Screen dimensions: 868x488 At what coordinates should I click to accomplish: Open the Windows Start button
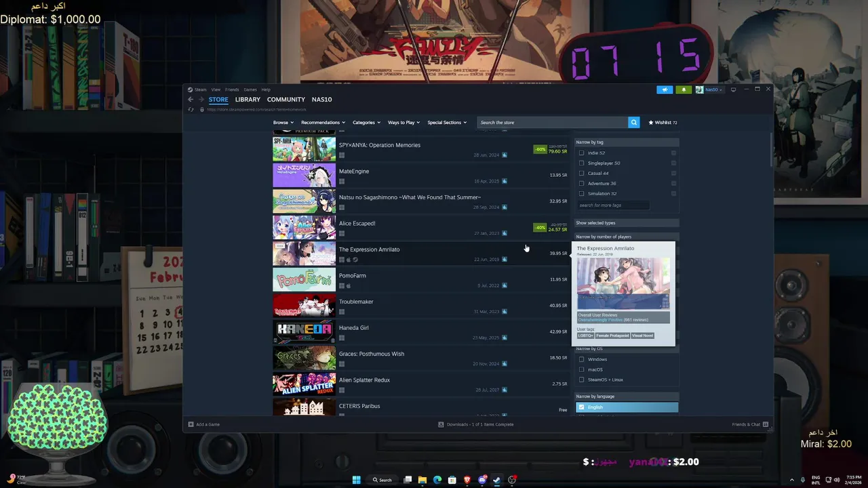(x=356, y=480)
